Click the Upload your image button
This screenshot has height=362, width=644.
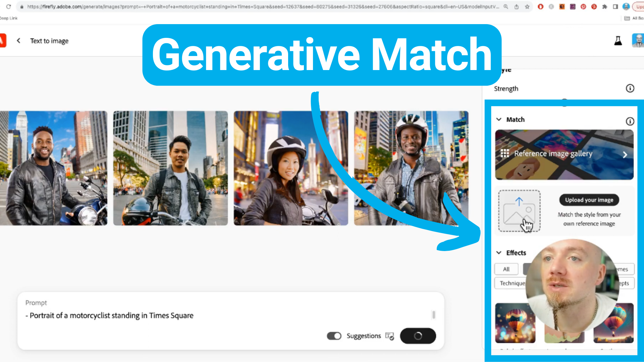589,200
